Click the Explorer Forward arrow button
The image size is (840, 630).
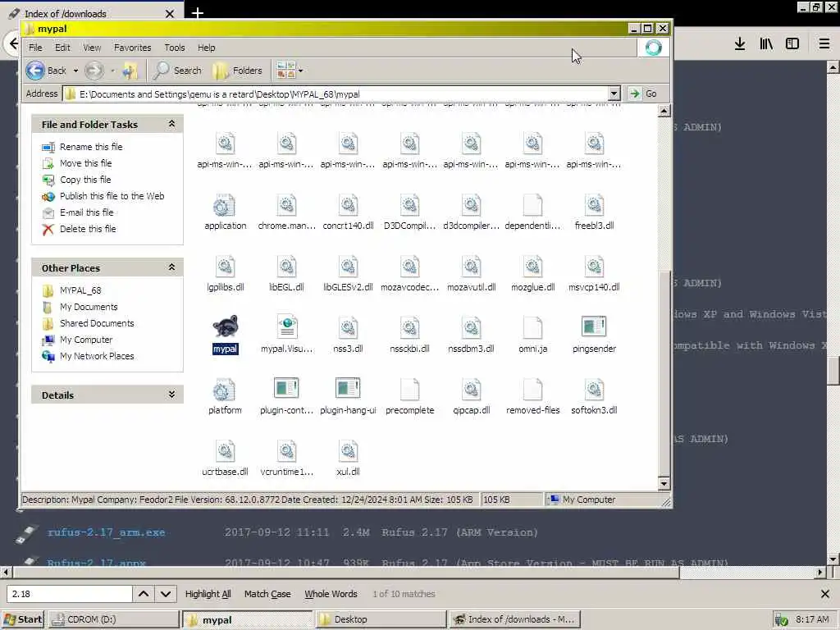point(95,71)
